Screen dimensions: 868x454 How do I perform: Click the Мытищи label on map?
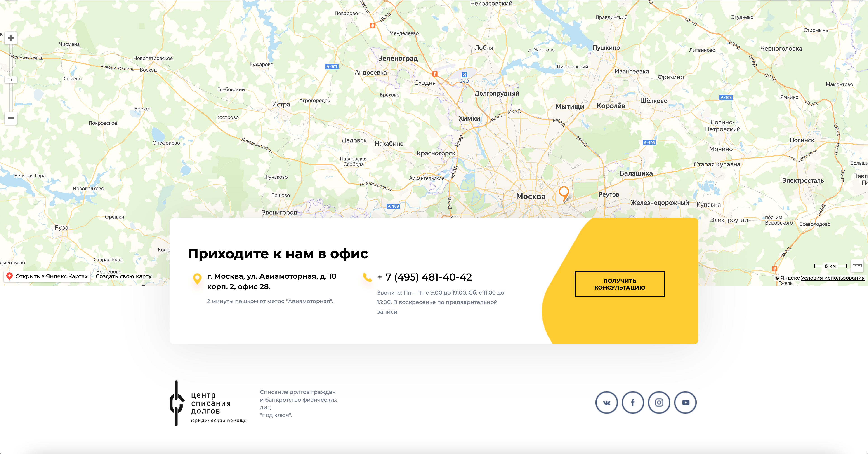coord(570,107)
